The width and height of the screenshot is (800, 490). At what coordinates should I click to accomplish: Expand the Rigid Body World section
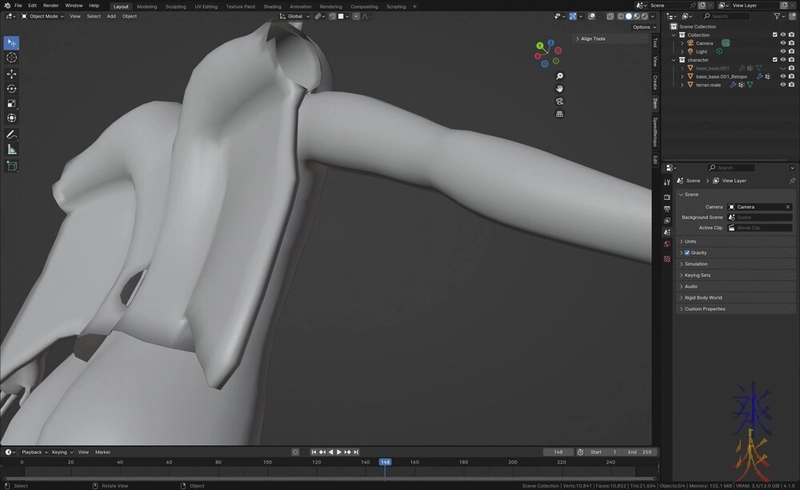(x=702, y=297)
